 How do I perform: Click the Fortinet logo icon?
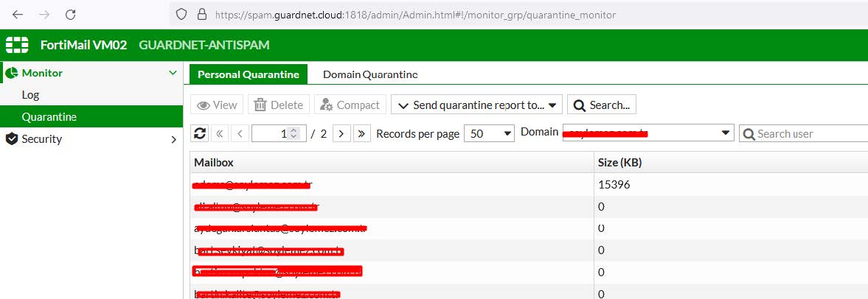tap(17, 45)
